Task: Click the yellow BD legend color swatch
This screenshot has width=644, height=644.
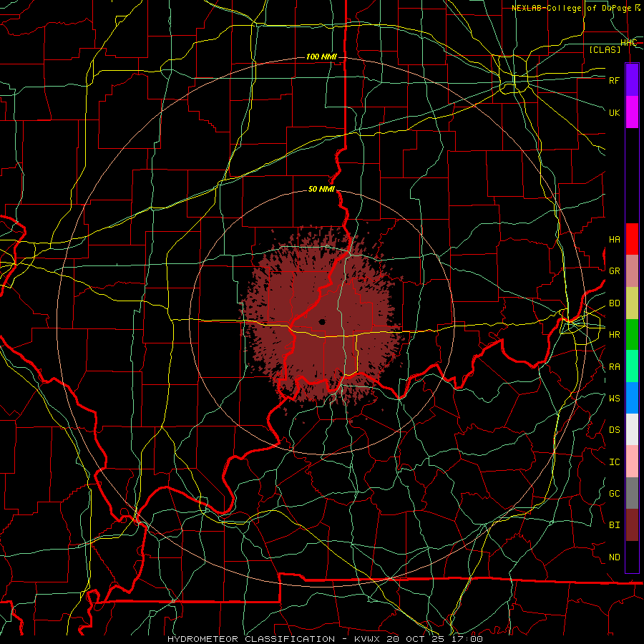Action: coord(632,303)
